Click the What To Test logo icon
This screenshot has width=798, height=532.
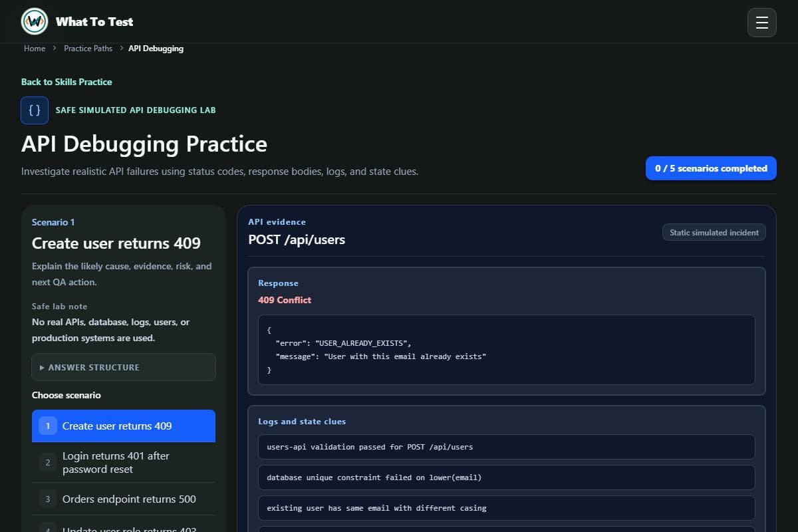tap(35, 22)
